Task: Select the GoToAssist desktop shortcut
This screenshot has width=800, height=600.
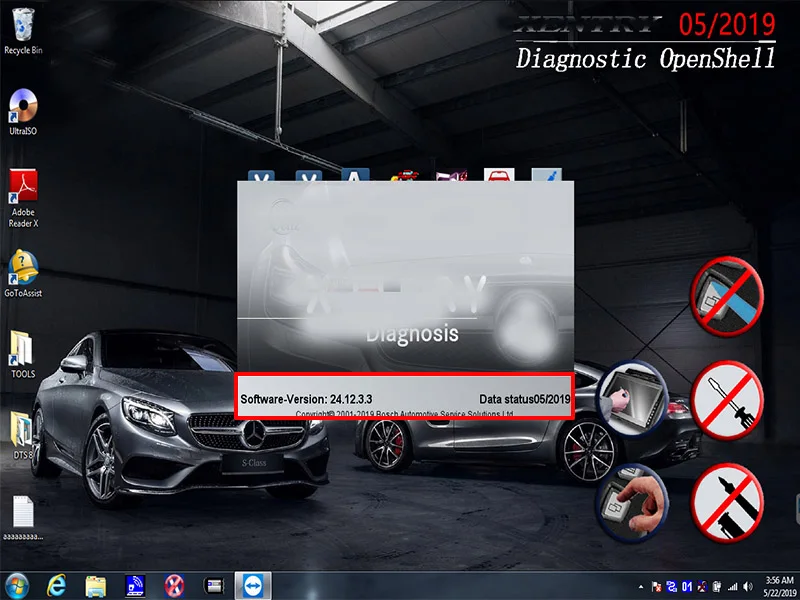Action: pos(23,274)
